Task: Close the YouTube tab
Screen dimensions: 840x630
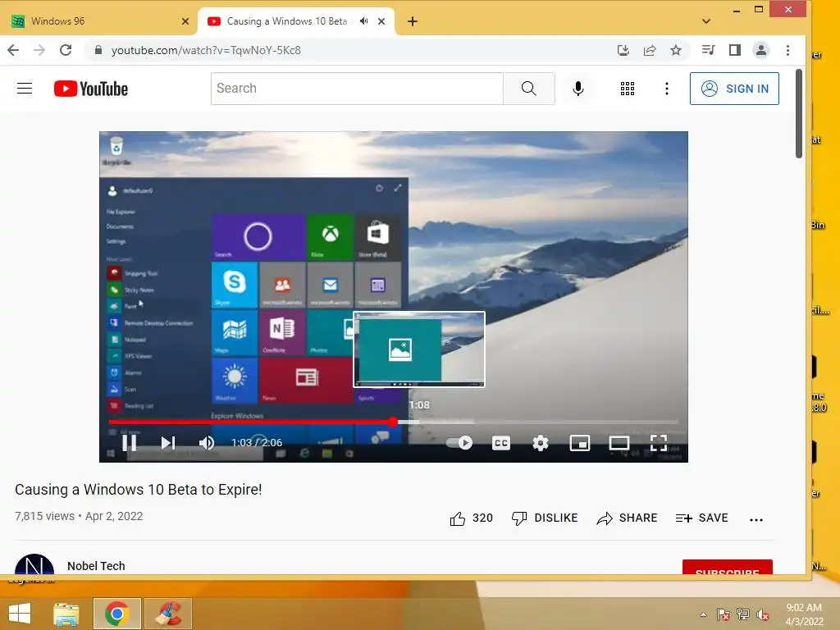Action: pyautogui.click(x=381, y=21)
